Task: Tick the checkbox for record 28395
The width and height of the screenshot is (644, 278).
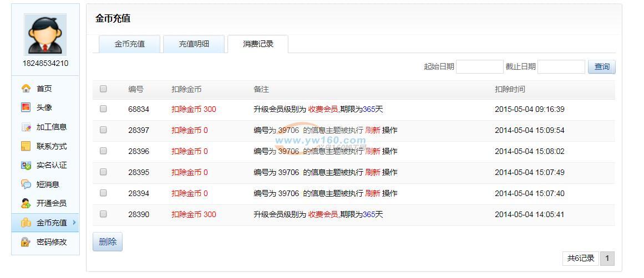Action: coord(103,172)
